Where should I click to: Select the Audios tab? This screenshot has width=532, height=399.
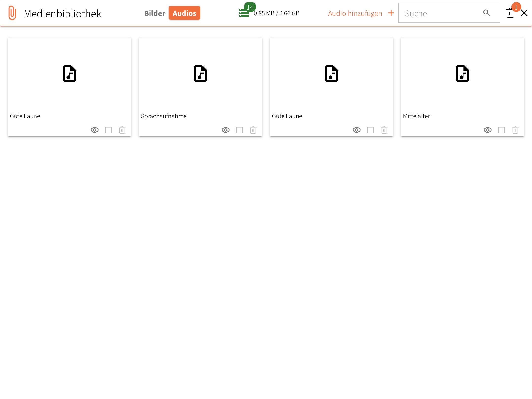tap(184, 13)
